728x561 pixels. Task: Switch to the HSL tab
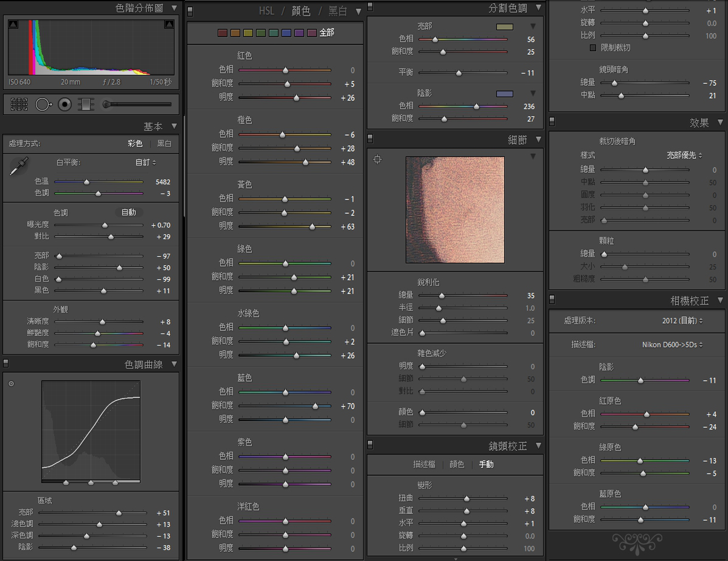tap(266, 11)
